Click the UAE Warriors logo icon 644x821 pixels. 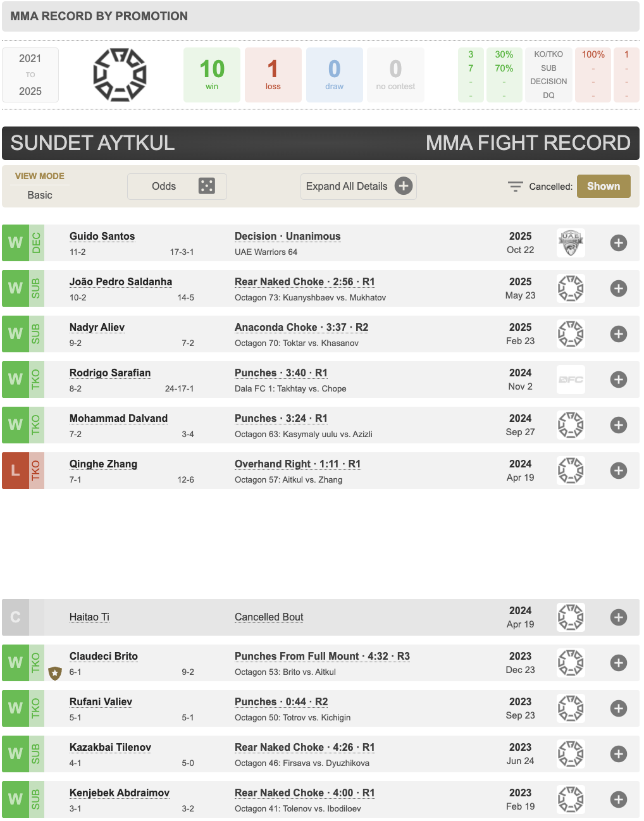tap(571, 243)
